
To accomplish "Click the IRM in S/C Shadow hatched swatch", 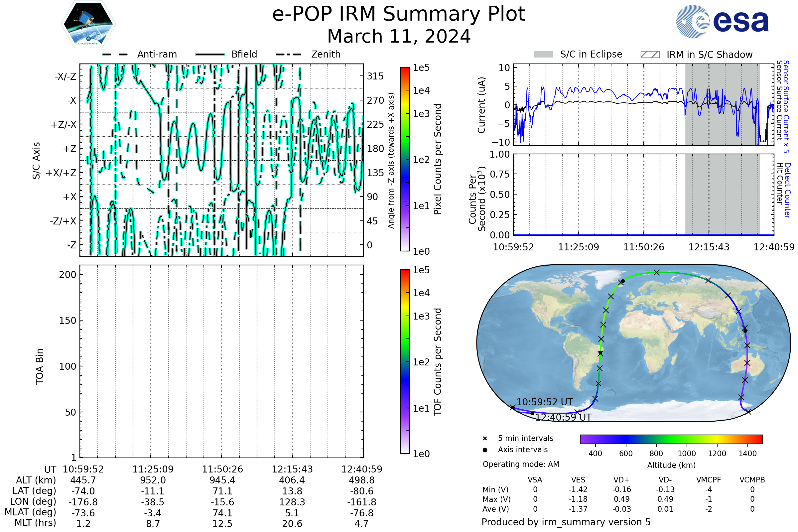I will pos(650,55).
